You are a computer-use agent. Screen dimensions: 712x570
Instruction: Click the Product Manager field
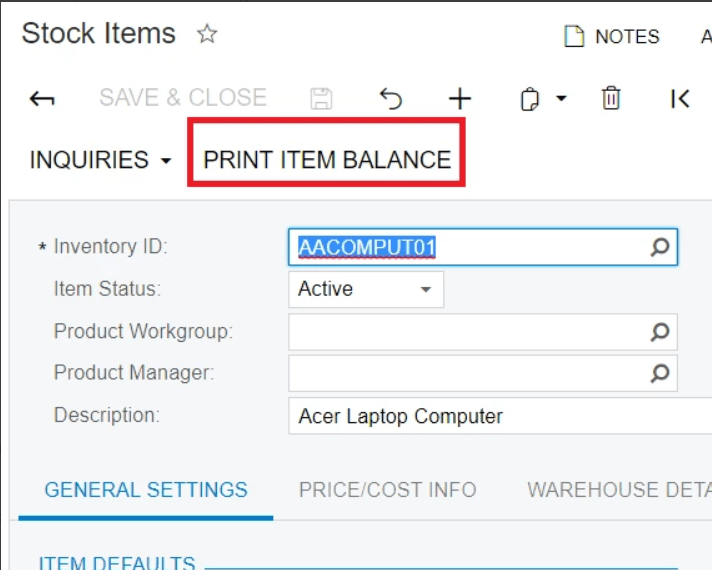tap(483, 373)
